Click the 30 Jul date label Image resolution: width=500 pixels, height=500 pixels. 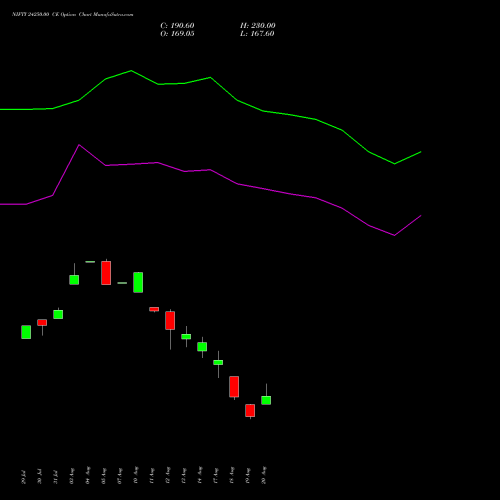[39, 477]
